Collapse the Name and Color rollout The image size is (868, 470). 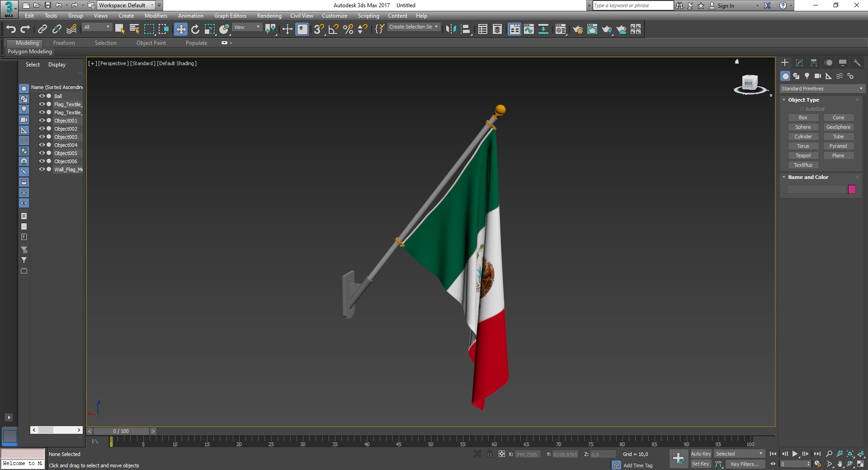(784, 177)
